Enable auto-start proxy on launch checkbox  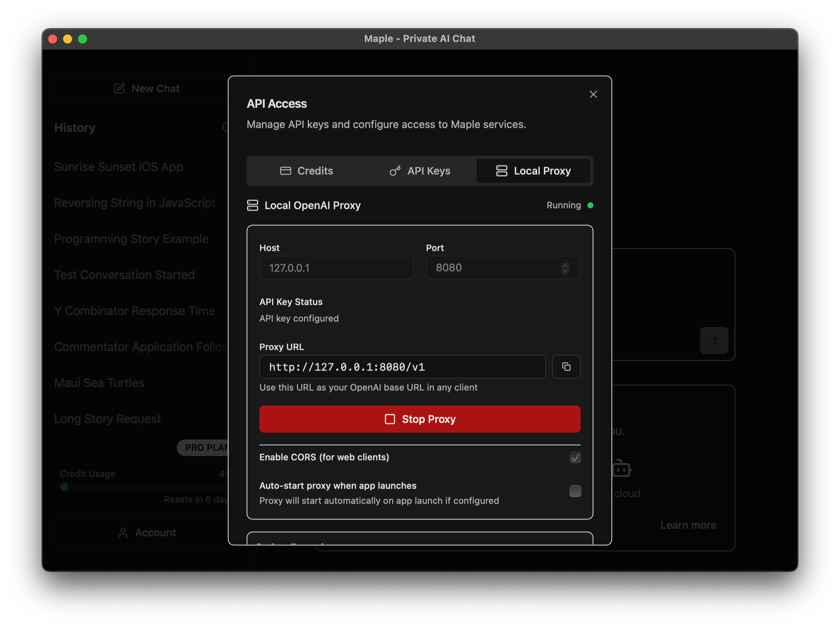point(575,491)
